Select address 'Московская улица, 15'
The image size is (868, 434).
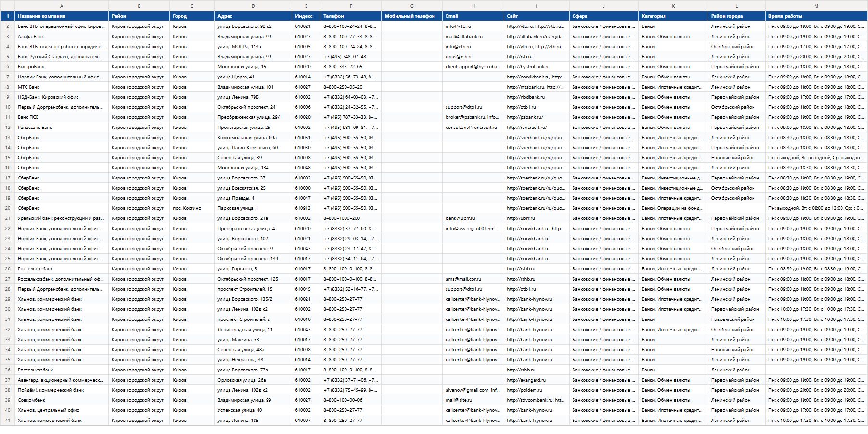(253, 67)
